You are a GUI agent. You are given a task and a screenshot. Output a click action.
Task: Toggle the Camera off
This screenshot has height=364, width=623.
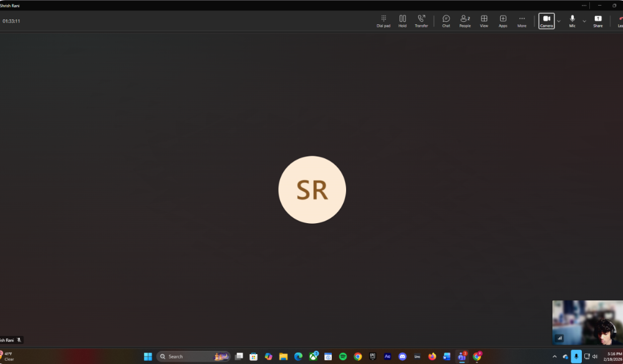(x=546, y=21)
